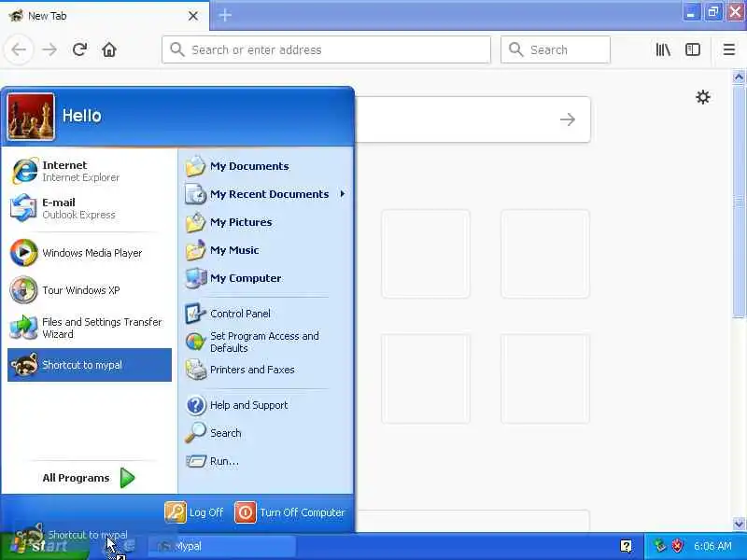Select the Mypal taskbar button

coord(221,546)
